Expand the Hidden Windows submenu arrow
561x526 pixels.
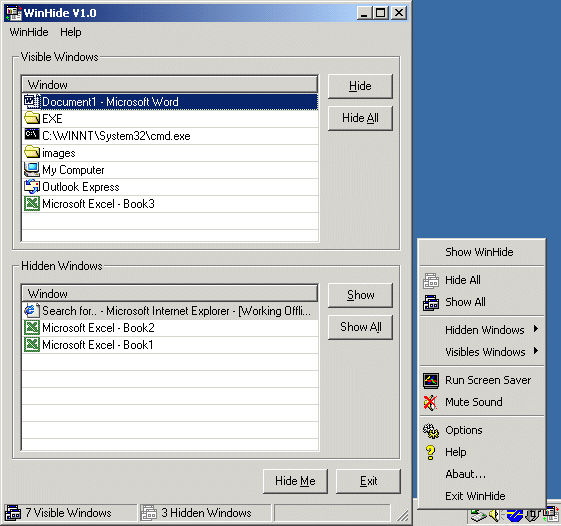point(536,329)
